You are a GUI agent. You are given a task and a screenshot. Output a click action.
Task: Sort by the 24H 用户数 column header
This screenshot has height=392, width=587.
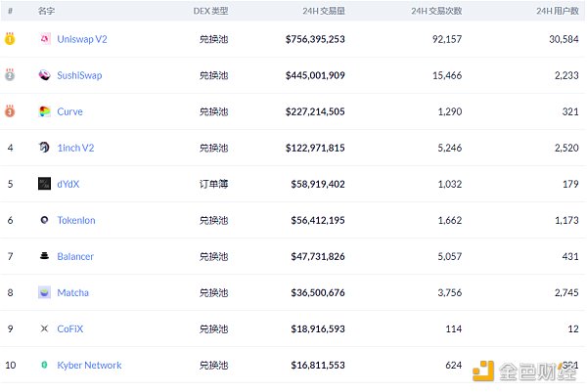point(558,11)
